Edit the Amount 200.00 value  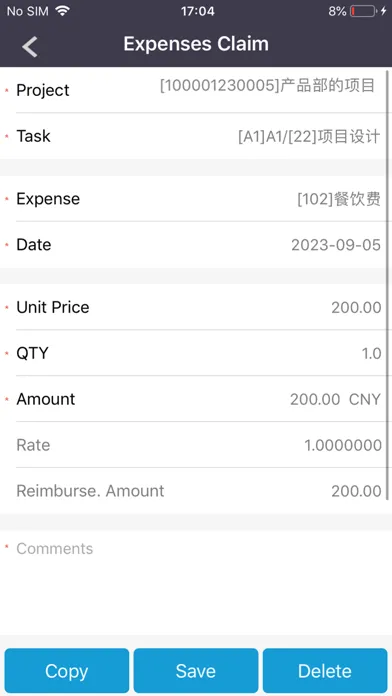coord(315,399)
